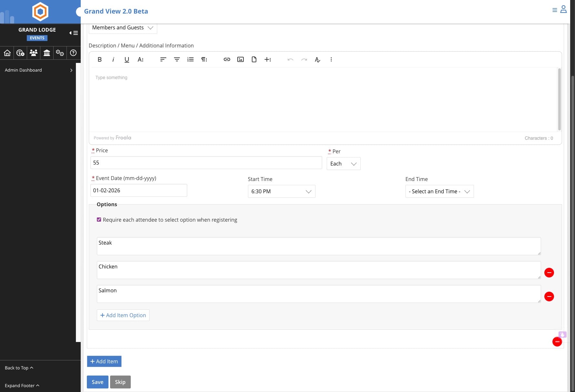This screenshot has height=392, width=575.
Task: Click the Froala powered-by link
Action: pos(112,138)
